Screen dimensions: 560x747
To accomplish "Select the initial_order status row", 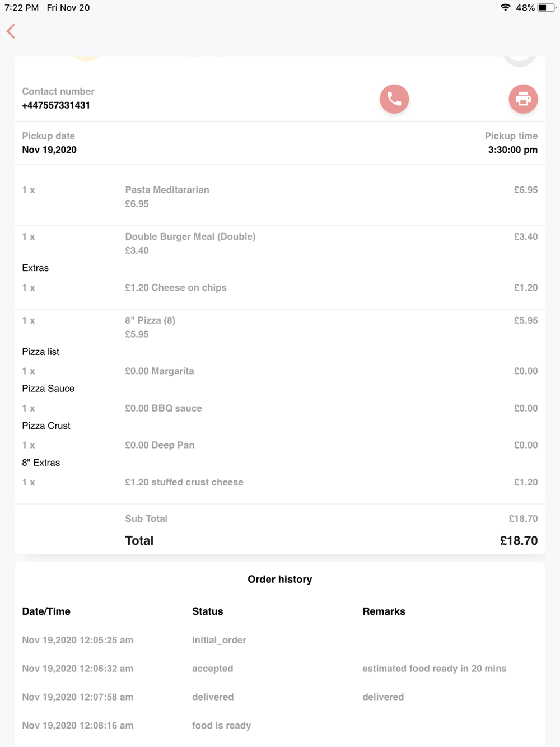I will click(280, 640).
